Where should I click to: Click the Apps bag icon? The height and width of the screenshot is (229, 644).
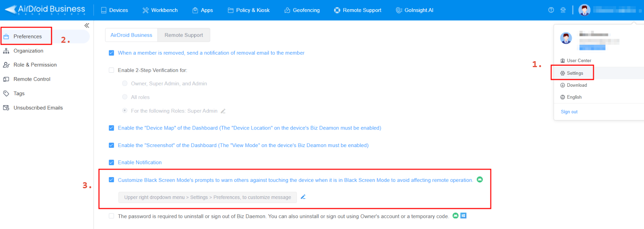pos(195,10)
